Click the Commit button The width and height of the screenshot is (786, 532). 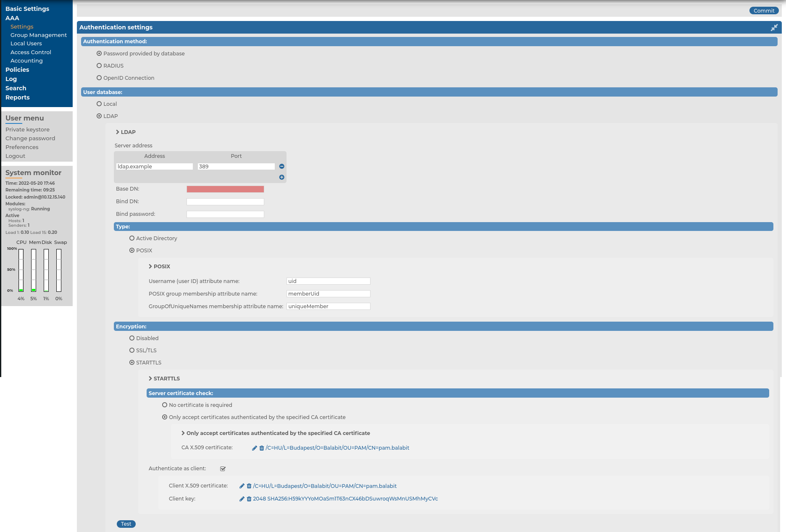[764, 10]
